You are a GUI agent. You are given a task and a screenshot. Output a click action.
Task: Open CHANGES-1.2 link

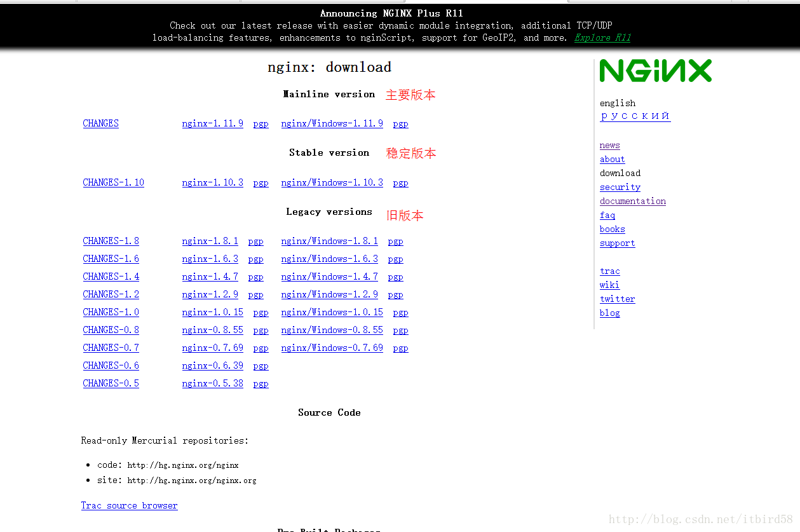click(x=111, y=294)
